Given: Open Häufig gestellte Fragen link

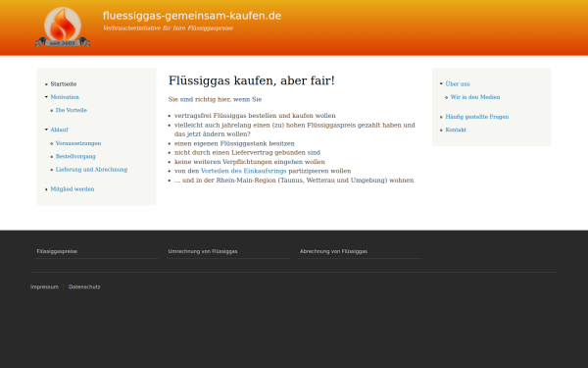Looking at the screenshot, I should [x=477, y=117].
